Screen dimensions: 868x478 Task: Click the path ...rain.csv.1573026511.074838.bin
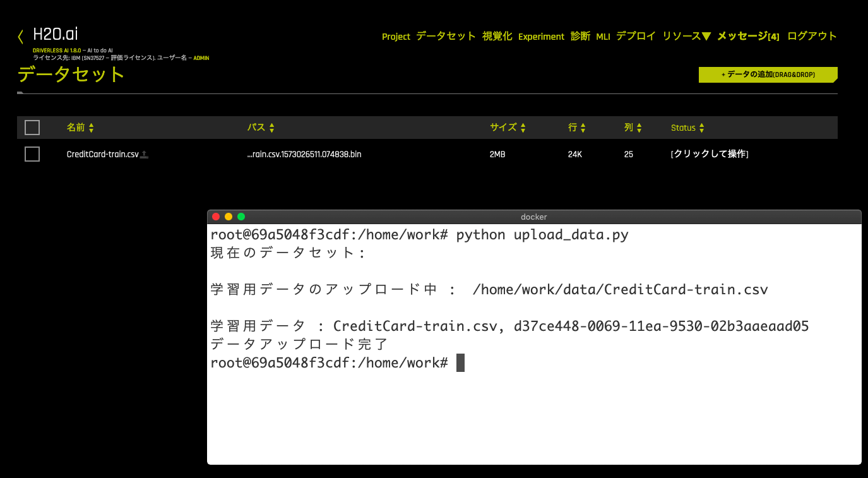[304, 154]
